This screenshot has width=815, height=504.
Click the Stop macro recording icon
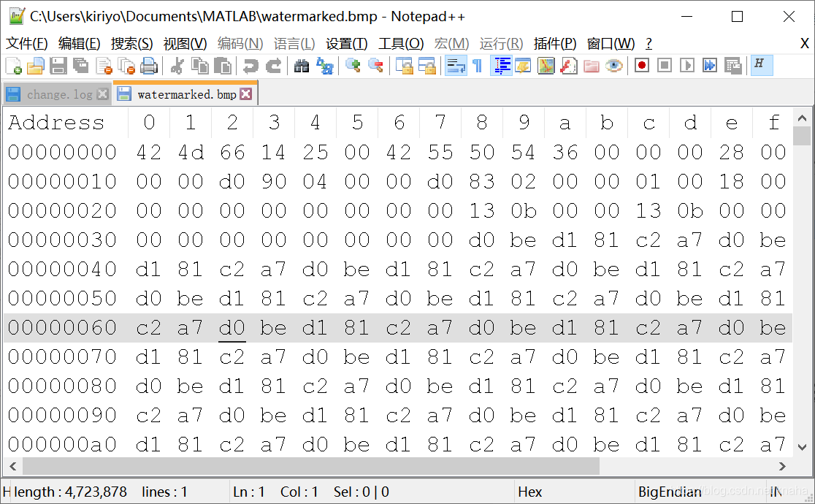pos(665,66)
